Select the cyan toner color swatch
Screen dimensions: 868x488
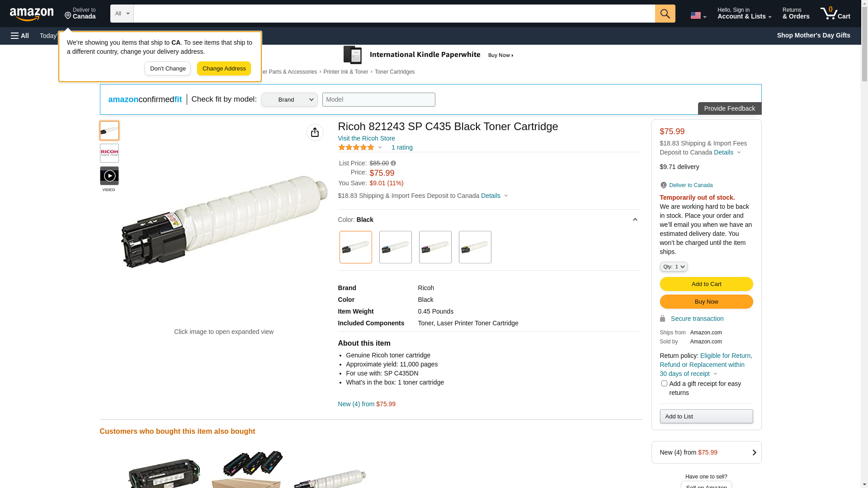[396, 247]
